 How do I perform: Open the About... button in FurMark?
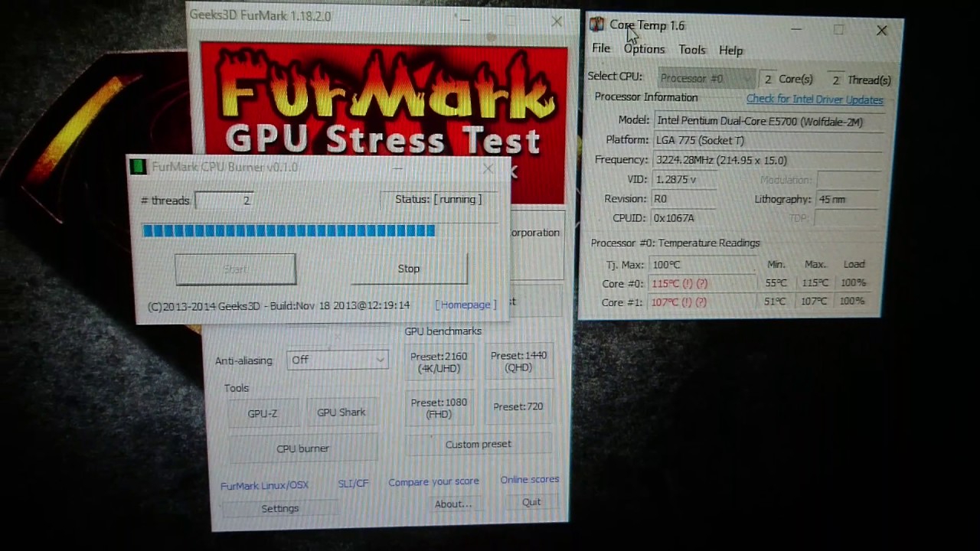tap(453, 504)
